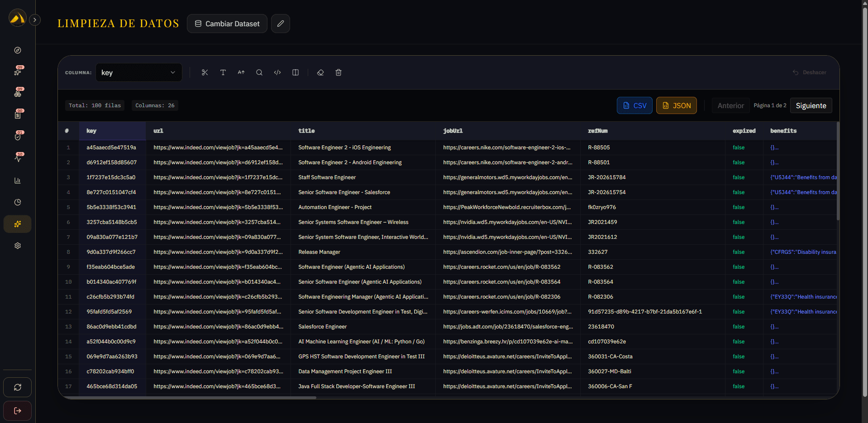The height and width of the screenshot is (423, 868).
Task: Click the pencil edit icon beside Cambiar Dataset
Action: pos(281,24)
